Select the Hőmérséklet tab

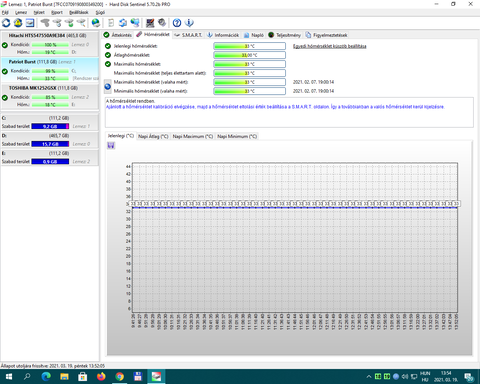click(153, 34)
